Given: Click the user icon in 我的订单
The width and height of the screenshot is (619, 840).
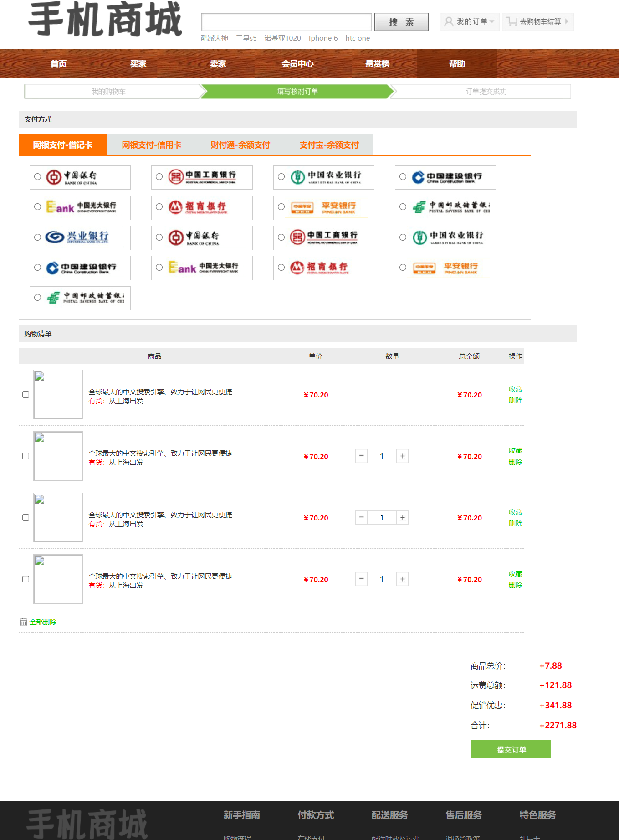Looking at the screenshot, I should tap(449, 21).
